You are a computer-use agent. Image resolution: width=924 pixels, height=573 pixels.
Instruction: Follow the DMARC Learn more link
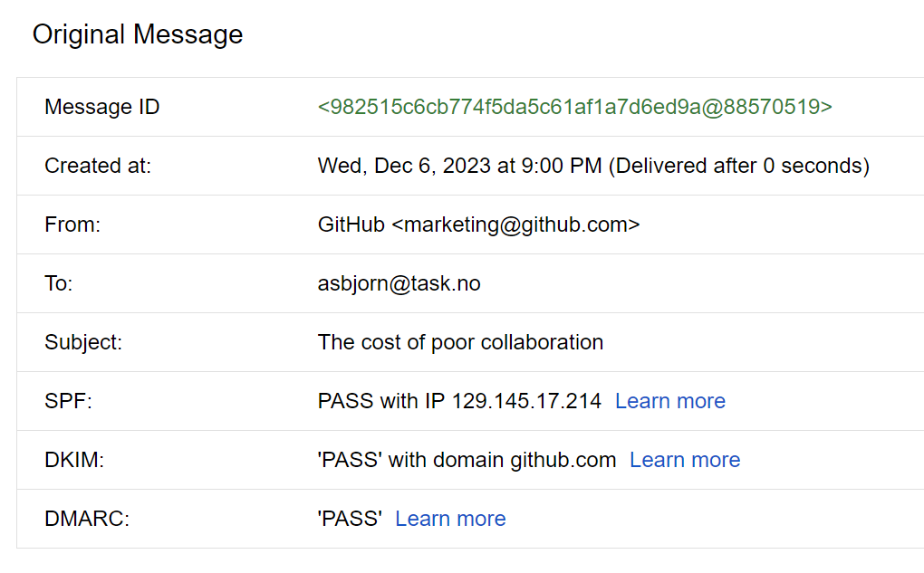click(x=450, y=519)
